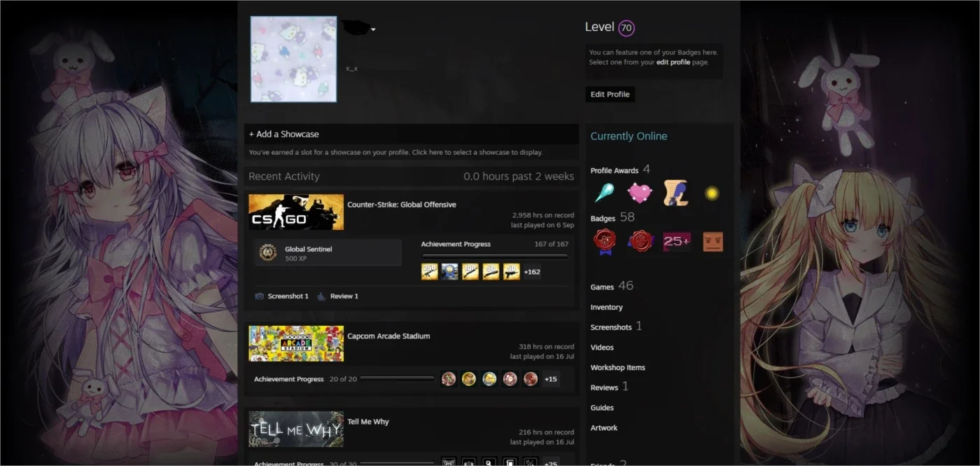Expand the Add a Showcase section
Screen dimensions: 980x466
coord(413,134)
